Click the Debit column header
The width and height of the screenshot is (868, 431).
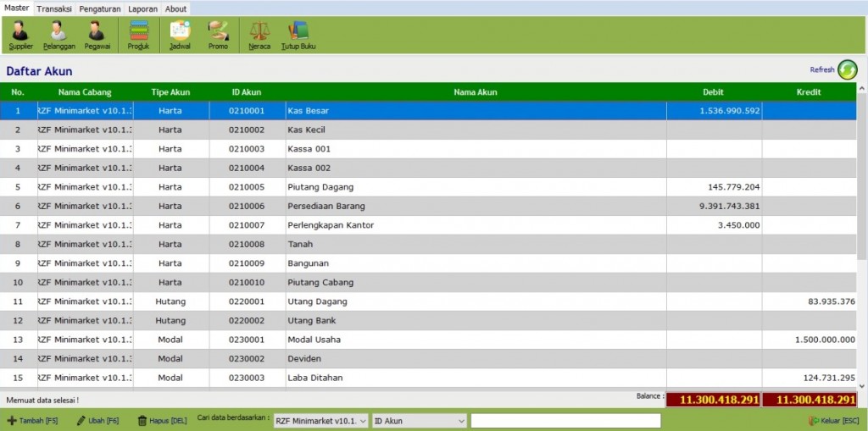click(x=714, y=91)
